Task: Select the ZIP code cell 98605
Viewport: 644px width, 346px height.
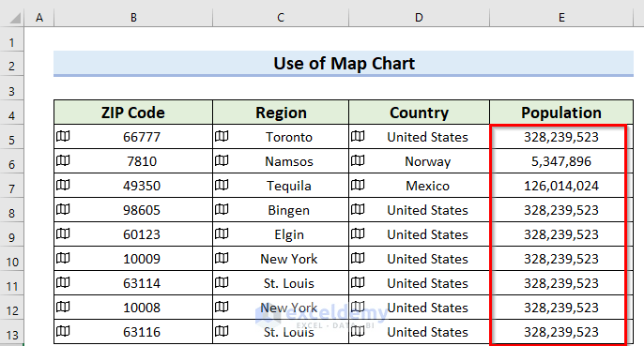Action: [x=133, y=210]
